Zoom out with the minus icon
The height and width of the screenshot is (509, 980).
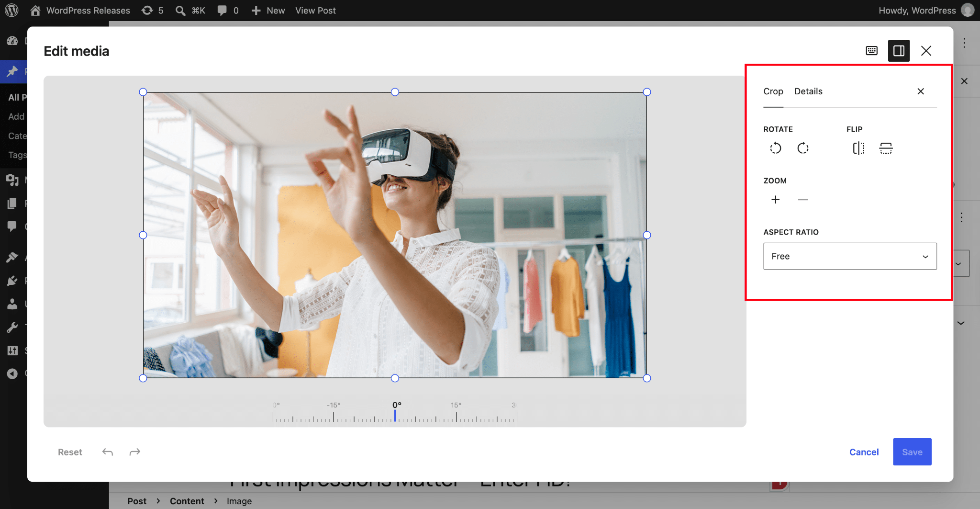pyautogui.click(x=803, y=200)
